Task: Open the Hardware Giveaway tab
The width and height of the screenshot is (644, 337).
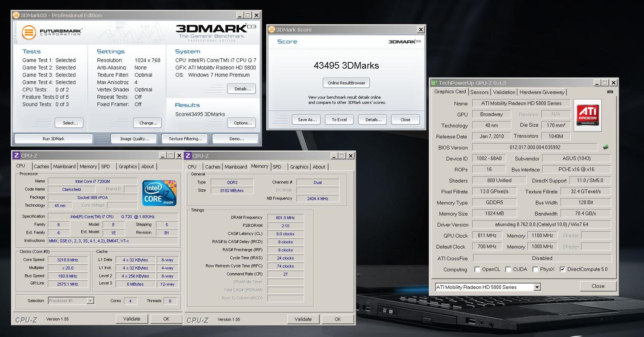Action: tap(542, 92)
